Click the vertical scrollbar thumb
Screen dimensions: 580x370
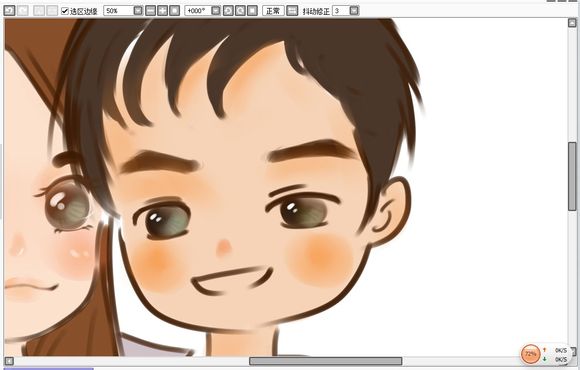572,176
